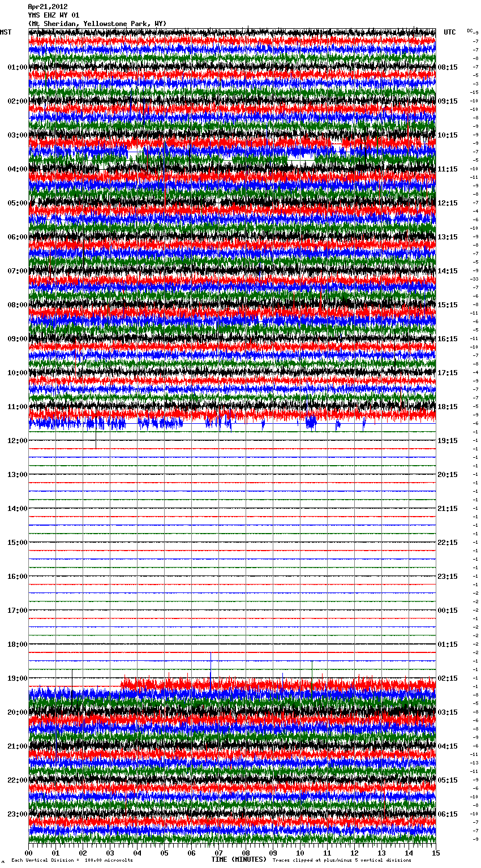481x868 pixels.
Task: Click the MST column header
Action: tap(6, 32)
